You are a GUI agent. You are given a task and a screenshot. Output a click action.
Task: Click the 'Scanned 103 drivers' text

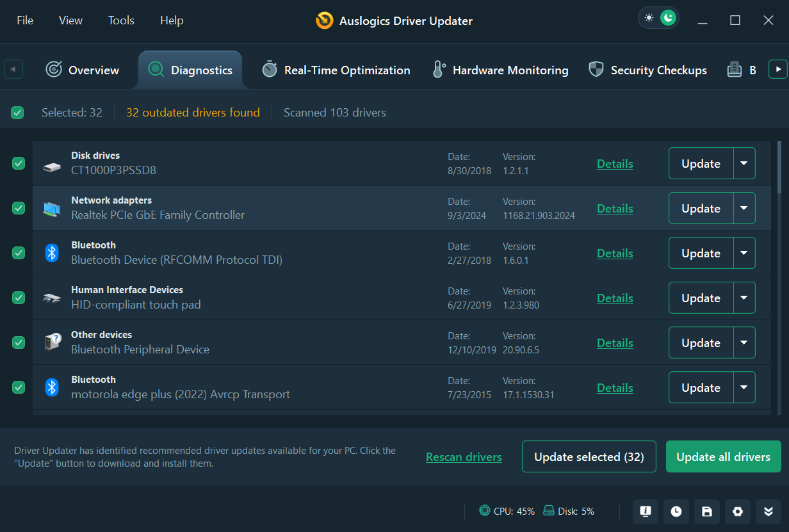click(x=335, y=113)
